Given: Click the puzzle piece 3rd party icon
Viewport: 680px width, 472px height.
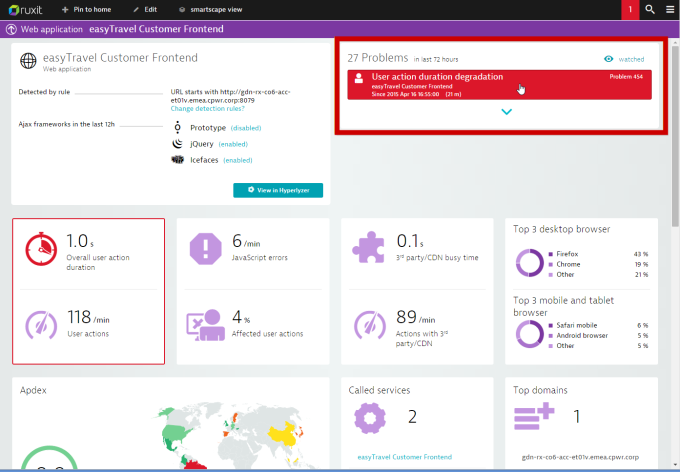Looking at the screenshot, I should (x=368, y=247).
